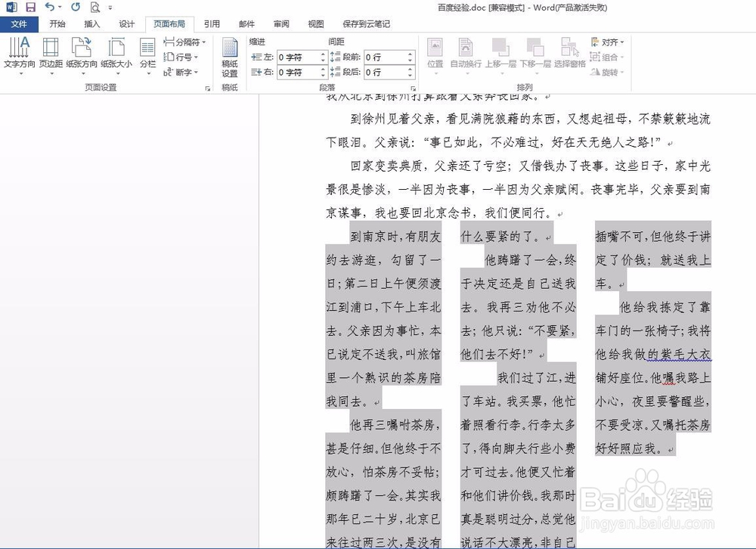Click the line starting "到徐州见着父亲"
756x549 pixels.
531,119
